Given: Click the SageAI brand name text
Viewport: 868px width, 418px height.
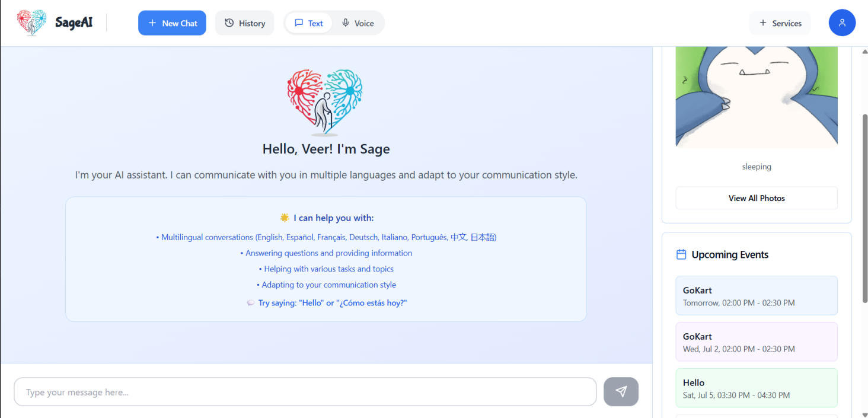Looking at the screenshot, I should (x=74, y=23).
